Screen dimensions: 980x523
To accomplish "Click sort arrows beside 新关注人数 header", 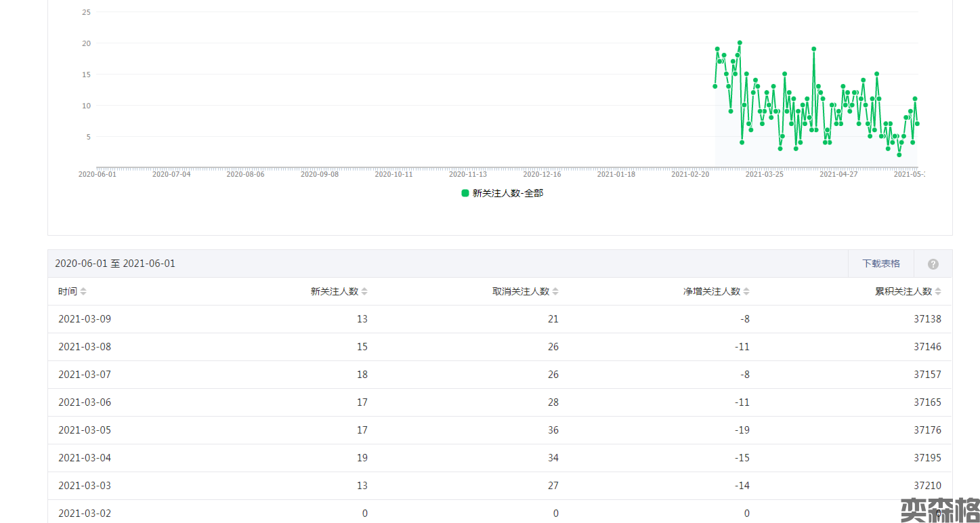I will (x=364, y=291).
